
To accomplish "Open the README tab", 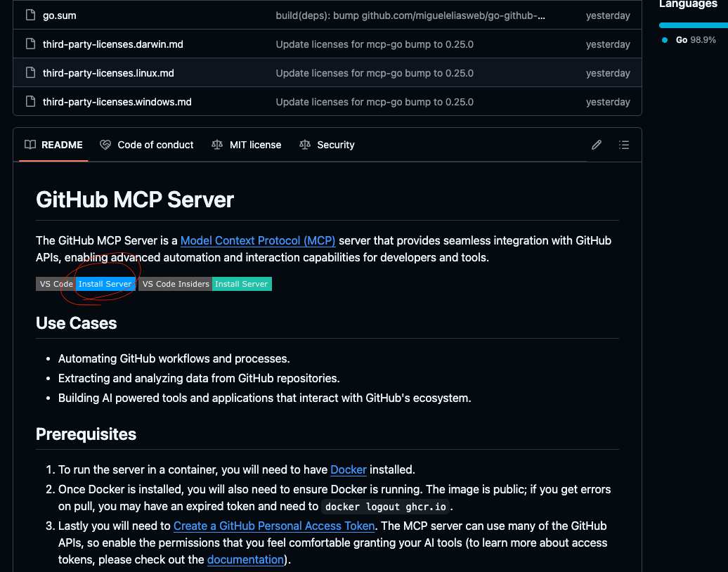I will tap(53, 145).
